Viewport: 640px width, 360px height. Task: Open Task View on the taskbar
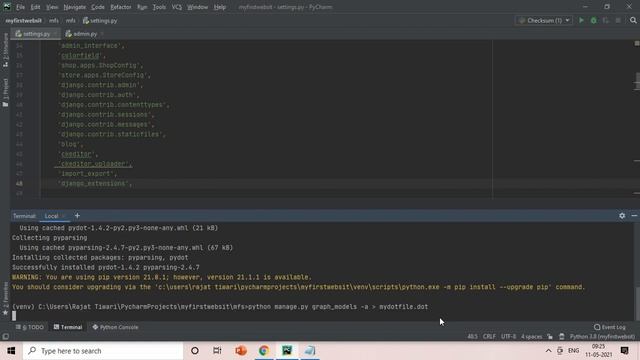click(217, 351)
